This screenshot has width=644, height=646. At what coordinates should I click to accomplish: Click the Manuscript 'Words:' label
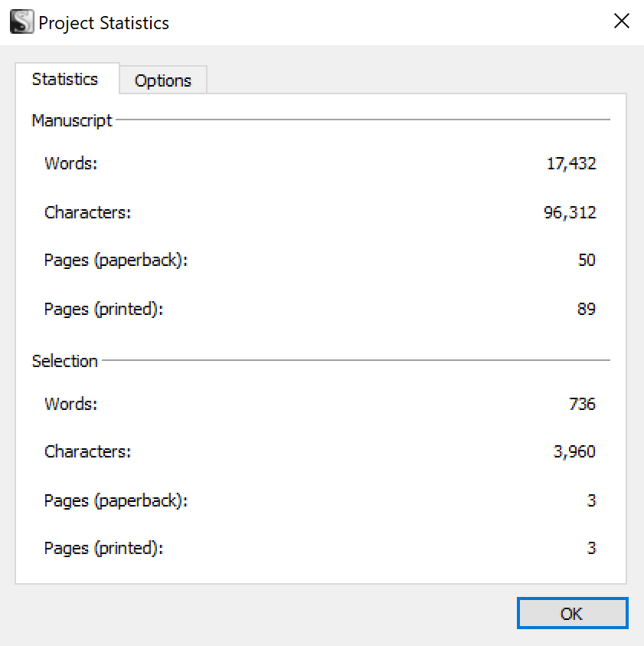pyautogui.click(x=70, y=163)
